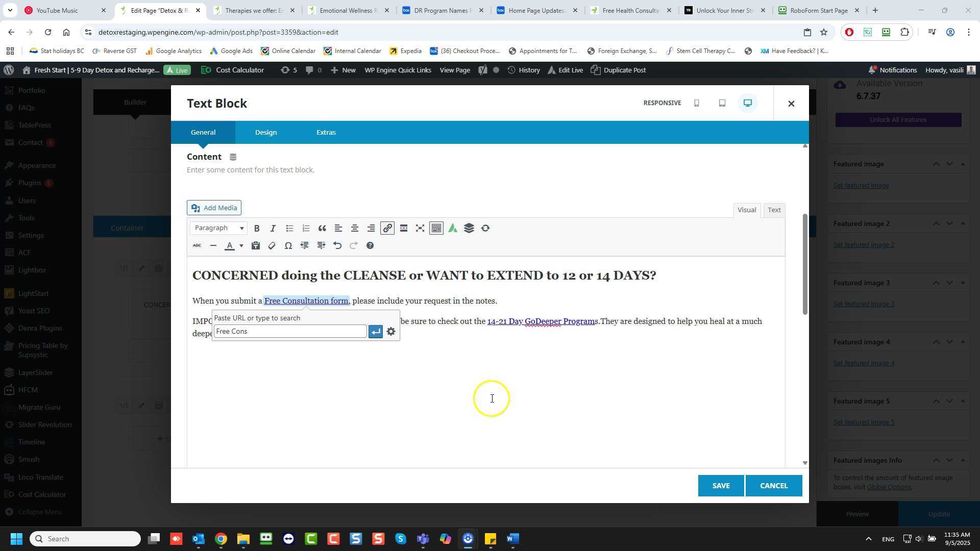Open text color dropdown arrow
The width and height of the screenshot is (980, 551).
tap(241, 246)
